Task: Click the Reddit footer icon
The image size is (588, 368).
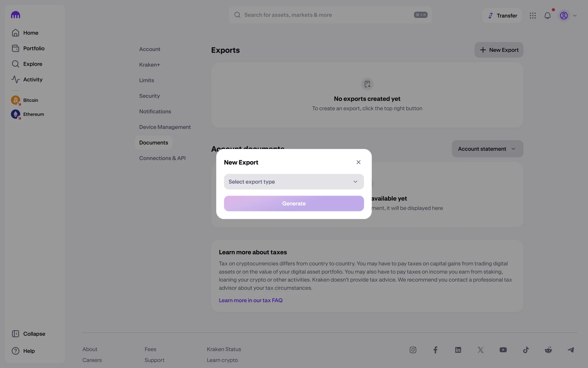Action: pyautogui.click(x=548, y=350)
